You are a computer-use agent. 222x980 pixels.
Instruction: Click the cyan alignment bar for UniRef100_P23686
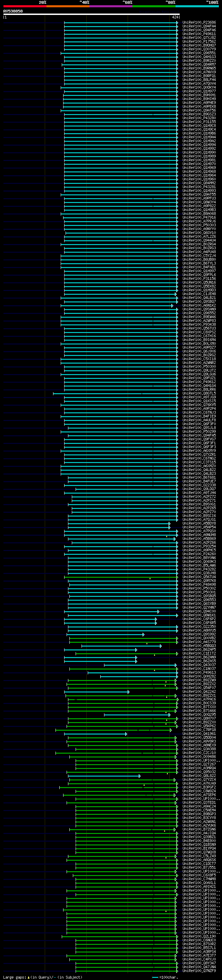pos(121,23)
